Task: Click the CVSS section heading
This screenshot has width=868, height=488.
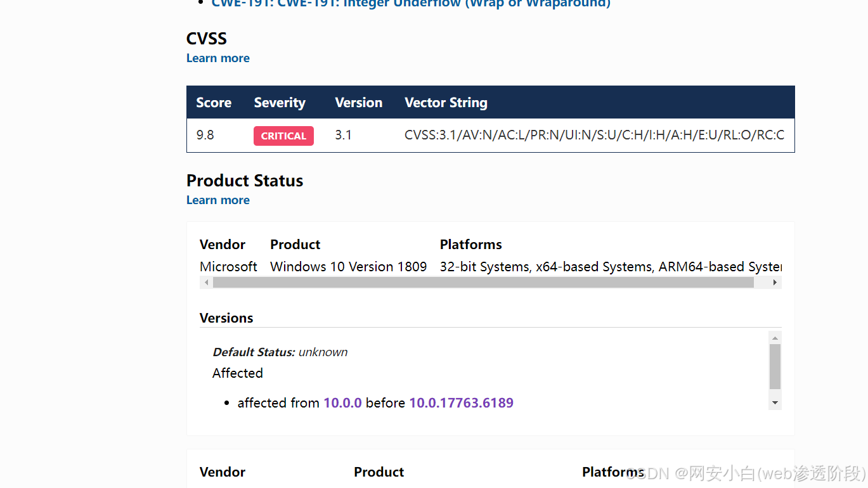Action: tap(207, 39)
